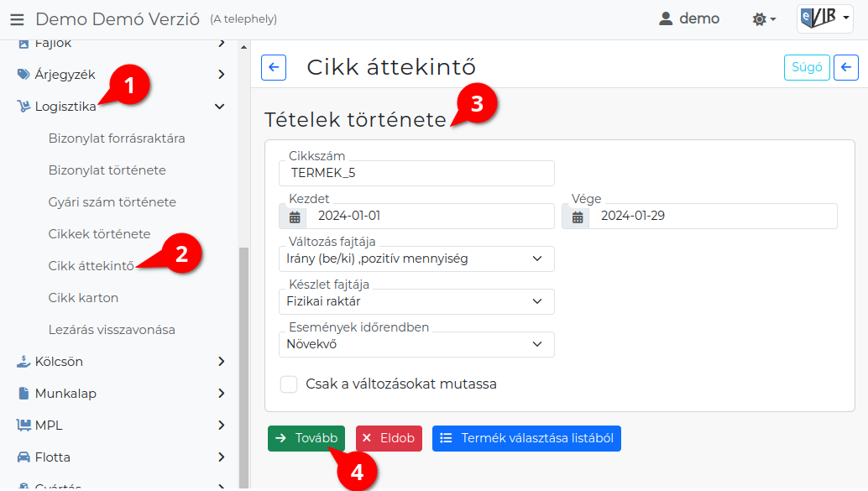Image resolution: width=868 pixels, height=491 pixels.
Task: Click the Árjegyzék price tag icon
Action: tap(24, 74)
